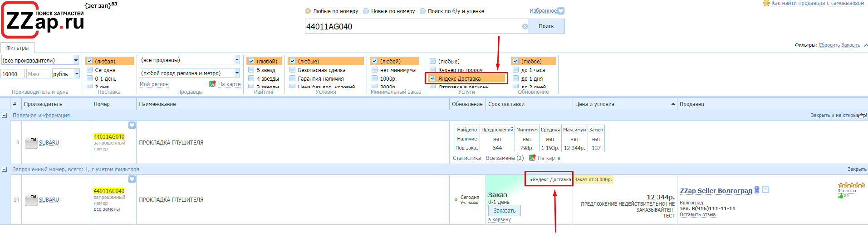Click the star icon beside Как найти продавцов
This screenshot has width=868, height=237.
[x=766, y=3]
